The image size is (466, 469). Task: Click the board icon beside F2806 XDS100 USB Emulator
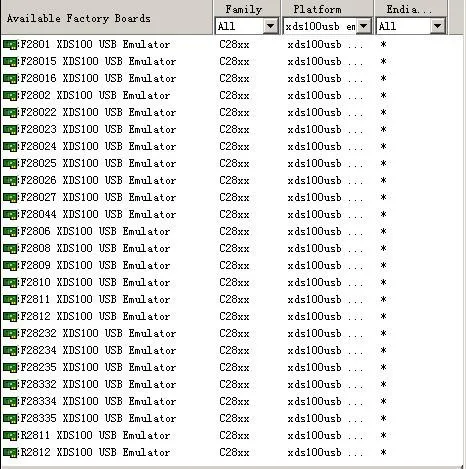10,232
